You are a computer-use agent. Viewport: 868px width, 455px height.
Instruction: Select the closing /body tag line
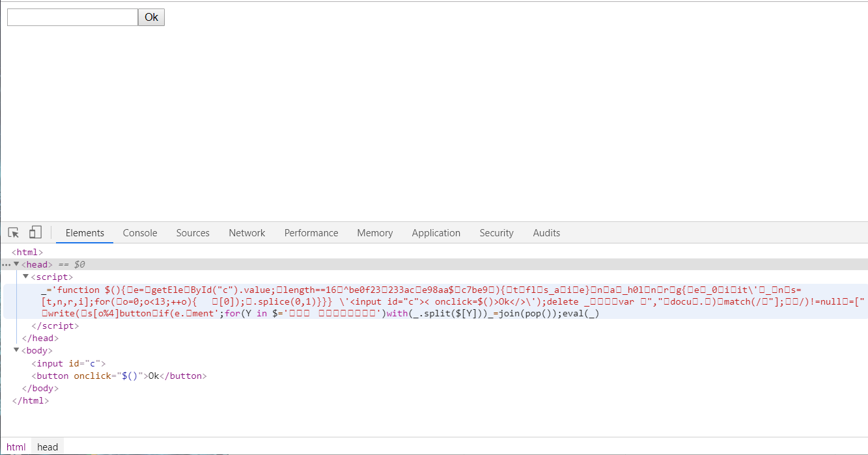tap(40, 388)
